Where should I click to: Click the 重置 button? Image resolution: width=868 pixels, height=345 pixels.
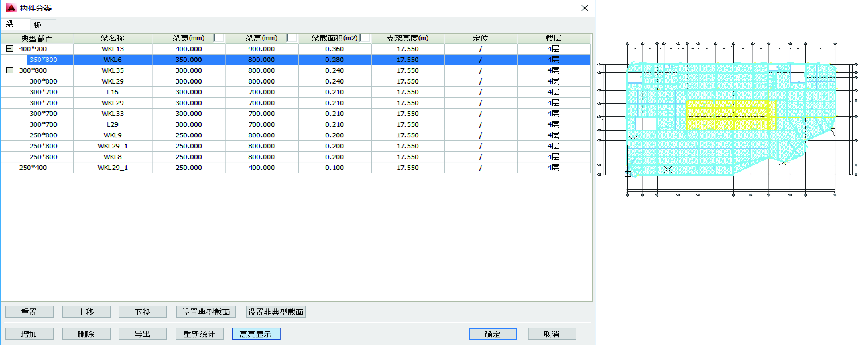pyautogui.click(x=29, y=312)
